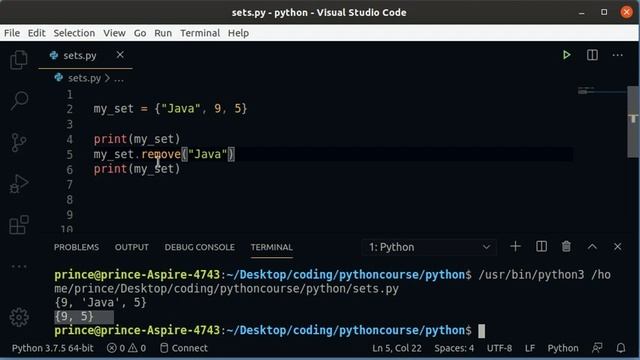Switch to the OUTPUT panel tab
This screenshot has height=360, width=640.
click(x=131, y=247)
